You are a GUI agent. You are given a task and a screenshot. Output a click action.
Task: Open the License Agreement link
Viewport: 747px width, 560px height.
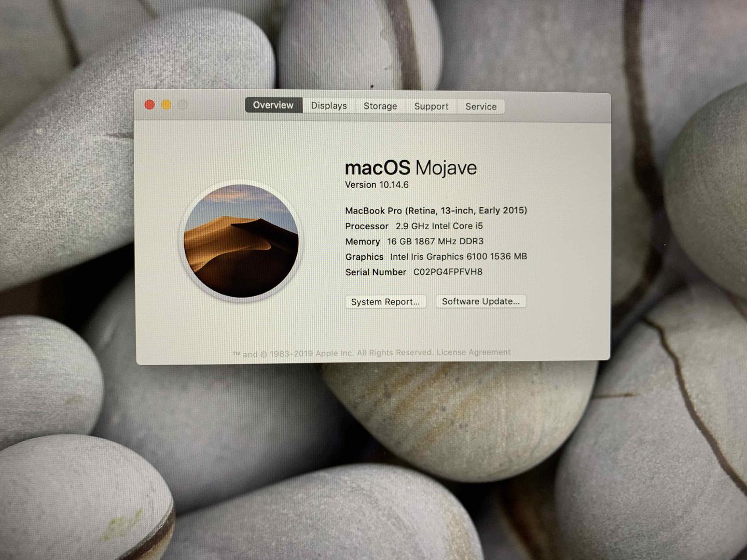474,352
